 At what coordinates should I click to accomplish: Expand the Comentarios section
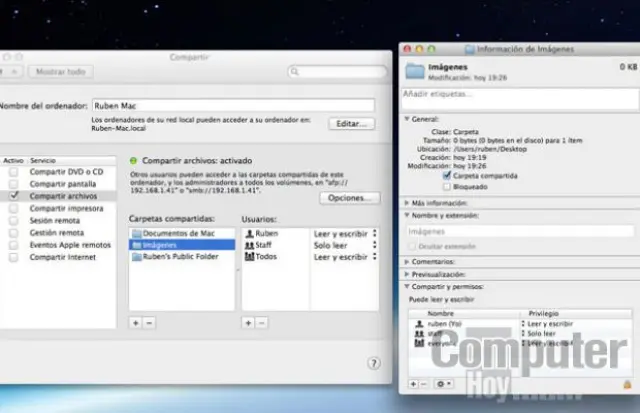(x=406, y=261)
